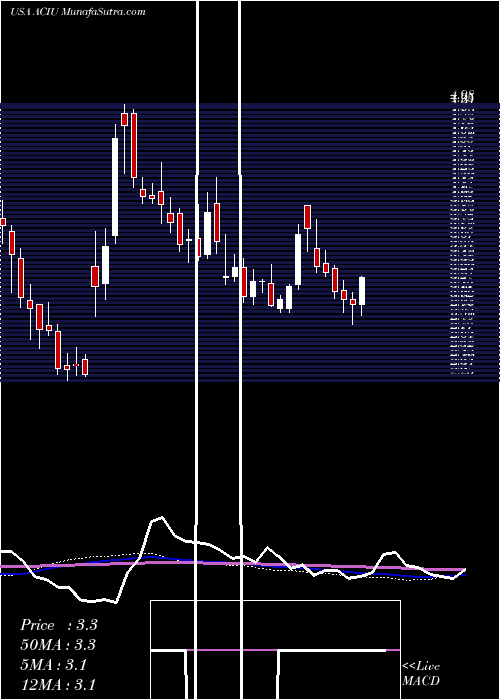Select the '50MA : 3.3' value

(x=58, y=645)
